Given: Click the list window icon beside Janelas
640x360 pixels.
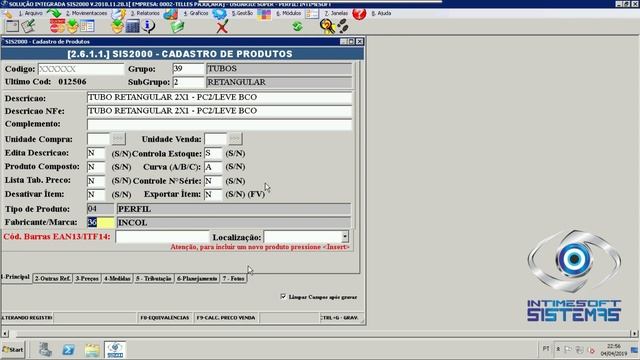Looking at the screenshot, I should click(312, 13).
